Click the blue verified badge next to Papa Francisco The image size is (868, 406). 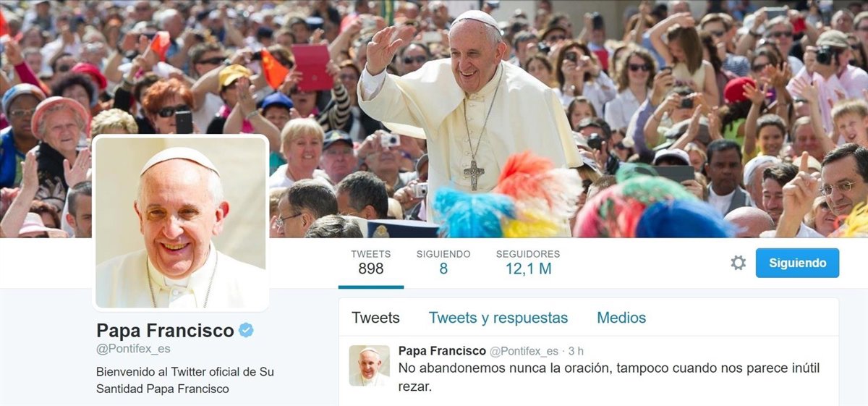pos(247,331)
